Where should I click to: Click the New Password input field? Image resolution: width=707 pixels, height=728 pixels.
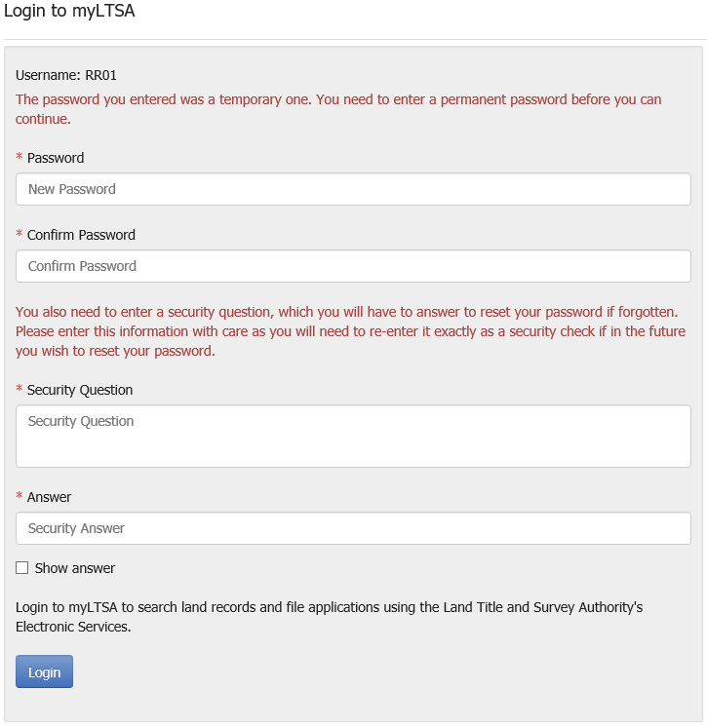click(x=353, y=189)
